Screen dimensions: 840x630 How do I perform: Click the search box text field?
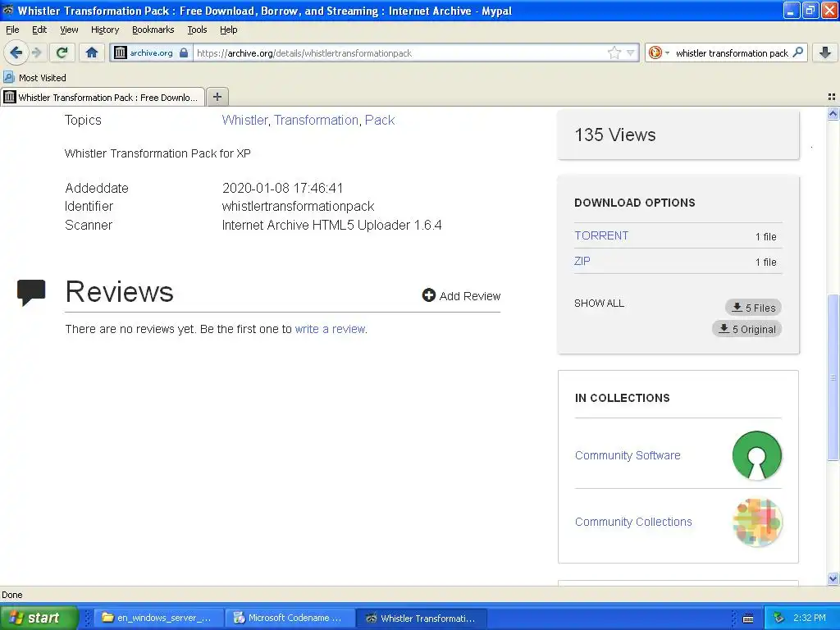click(731, 53)
